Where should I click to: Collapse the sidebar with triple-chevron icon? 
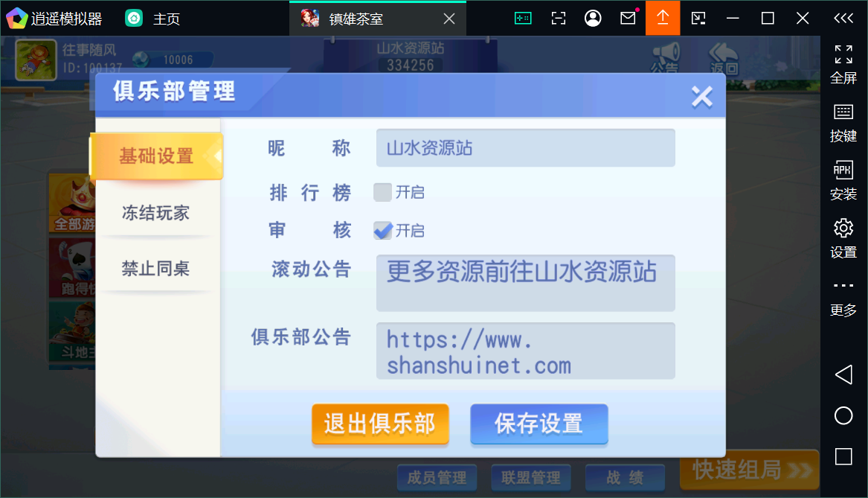coord(843,19)
